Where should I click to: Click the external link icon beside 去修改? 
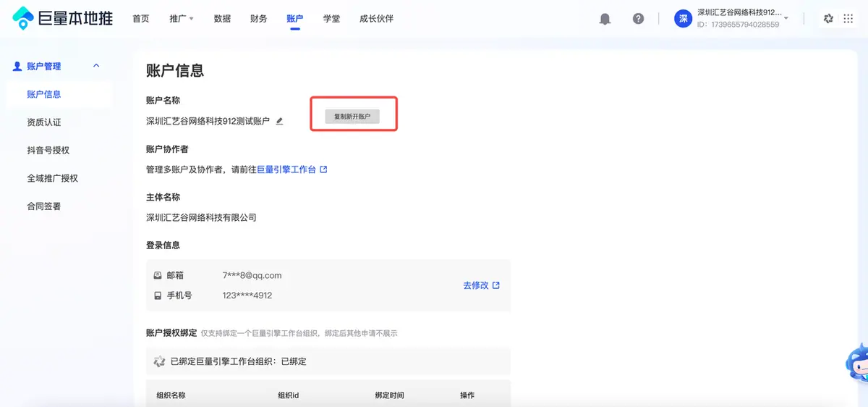click(495, 285)
